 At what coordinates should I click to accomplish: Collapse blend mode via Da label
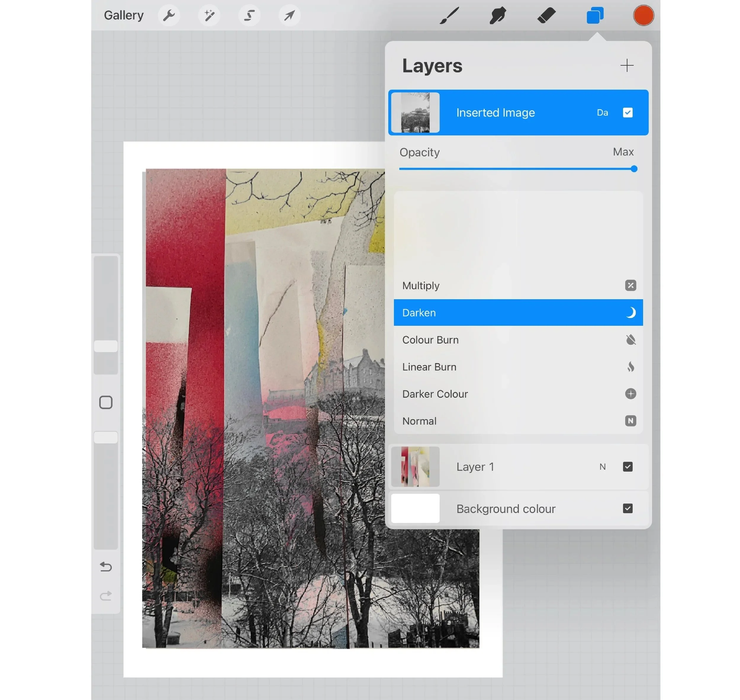click(602, 113)
